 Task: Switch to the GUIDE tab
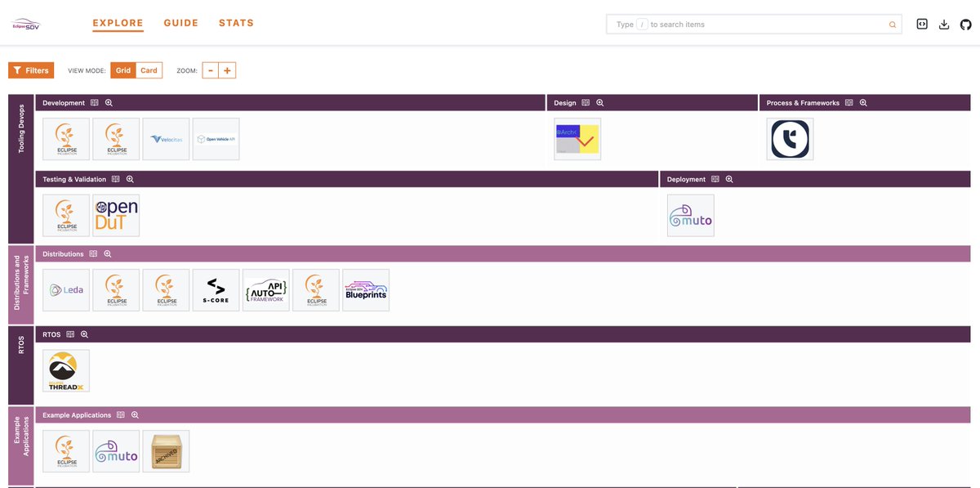click(181, 23)
